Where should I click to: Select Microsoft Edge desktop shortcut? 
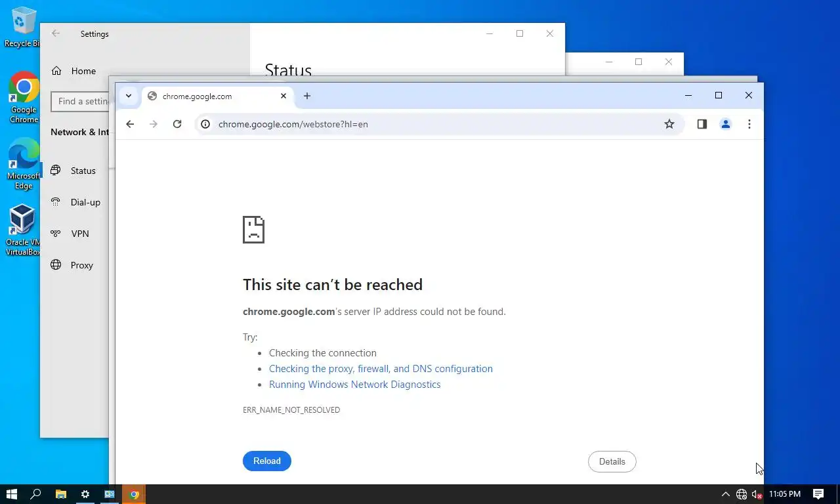point(24,164)
